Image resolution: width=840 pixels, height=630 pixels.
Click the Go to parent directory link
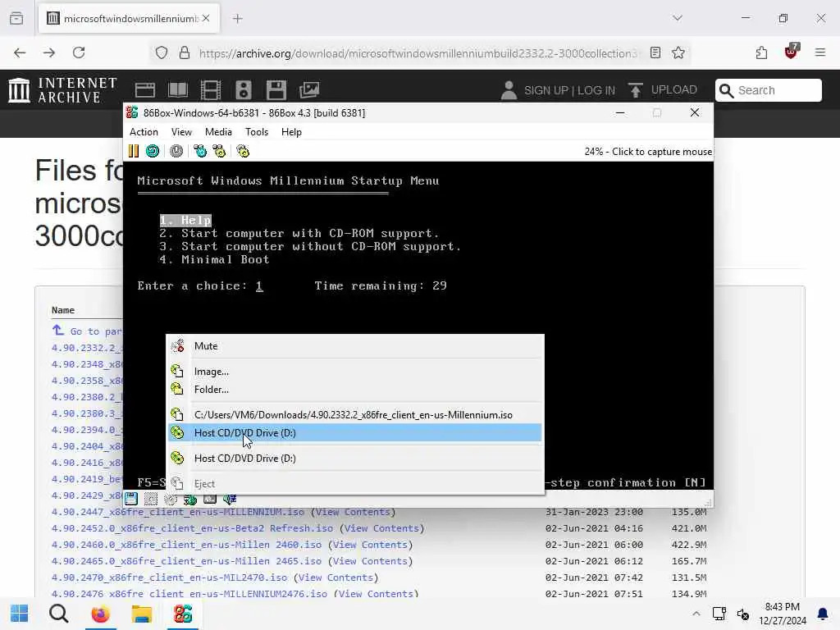pyautogui.click(x=87, y=331)
